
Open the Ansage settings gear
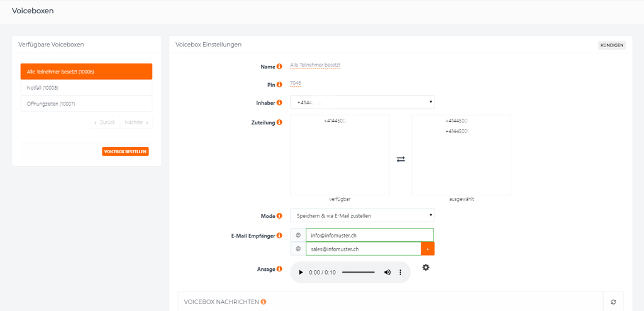point(426,268)
